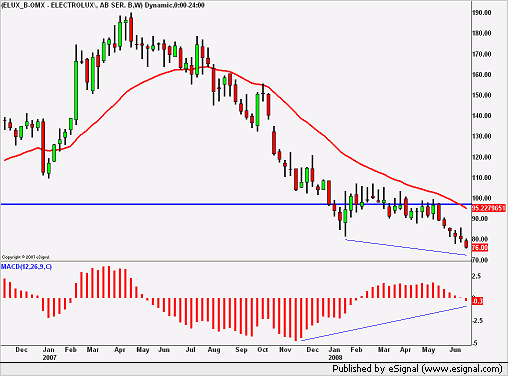Click the 2008 year label
This screenshot has width=508, height=376.
pos(335,358)
